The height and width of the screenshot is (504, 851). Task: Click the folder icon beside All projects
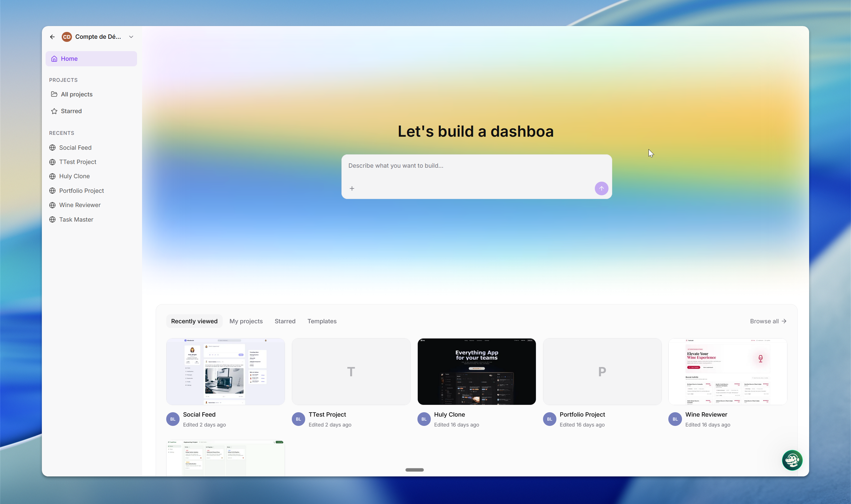pyautogui.click(x=54, y=94)
